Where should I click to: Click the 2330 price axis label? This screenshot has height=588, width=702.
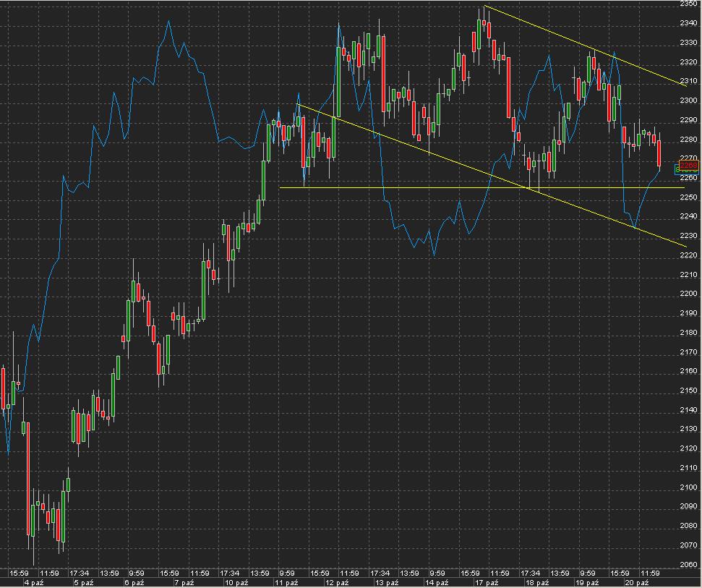[x=688, y=43]
